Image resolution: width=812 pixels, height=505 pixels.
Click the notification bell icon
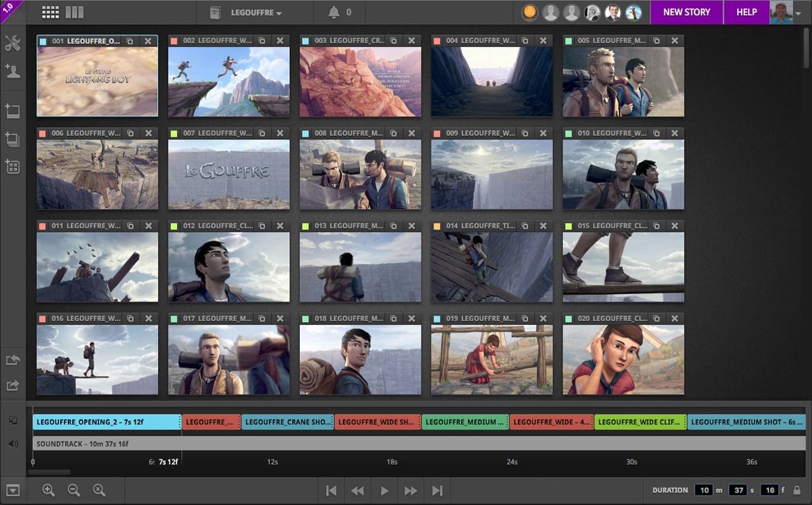tap(334, 12)
